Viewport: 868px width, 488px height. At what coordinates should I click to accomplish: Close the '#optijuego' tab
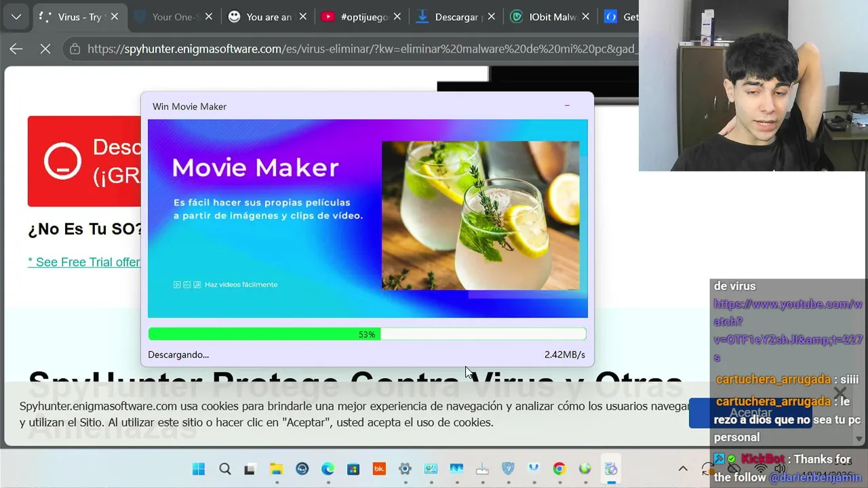[x=397, y=17]
